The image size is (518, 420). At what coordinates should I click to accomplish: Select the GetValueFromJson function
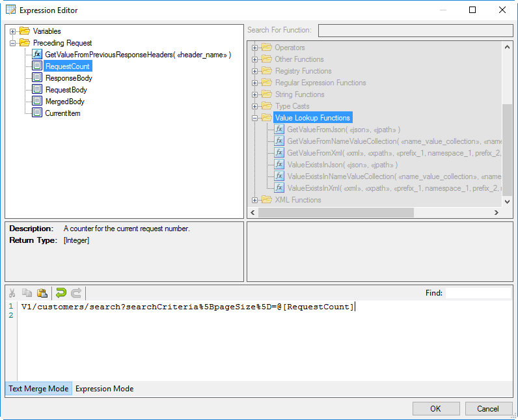344,130
